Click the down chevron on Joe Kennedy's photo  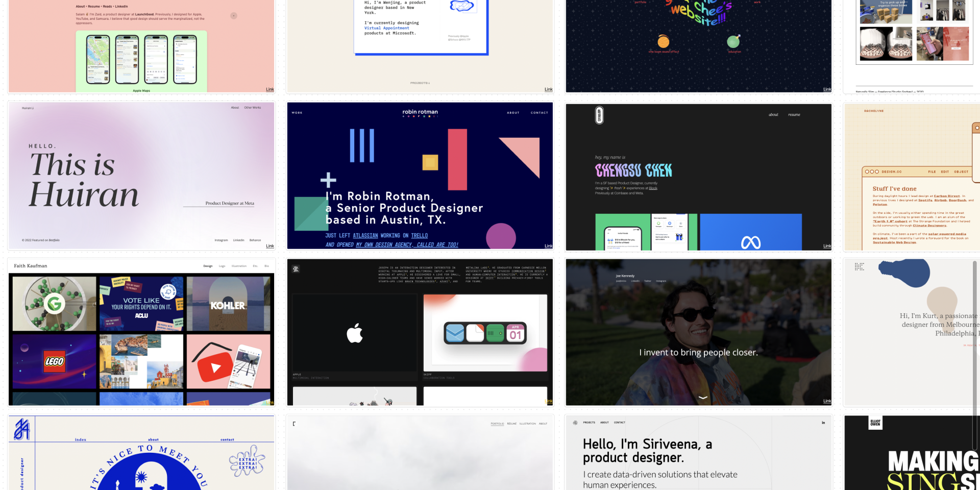click(703, 398)
